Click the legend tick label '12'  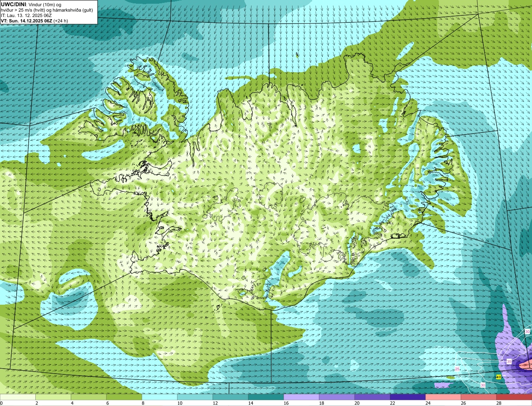(215, 403)
